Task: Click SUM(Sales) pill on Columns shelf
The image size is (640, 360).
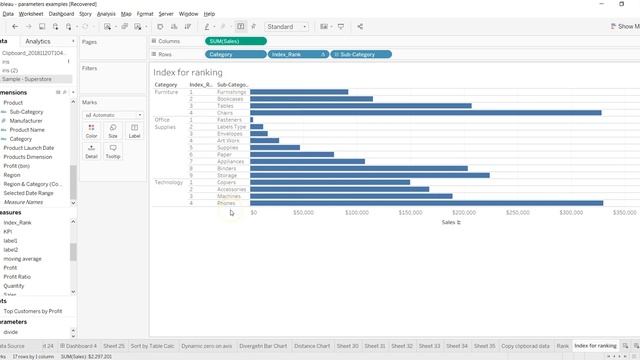Action: [236, 41]
